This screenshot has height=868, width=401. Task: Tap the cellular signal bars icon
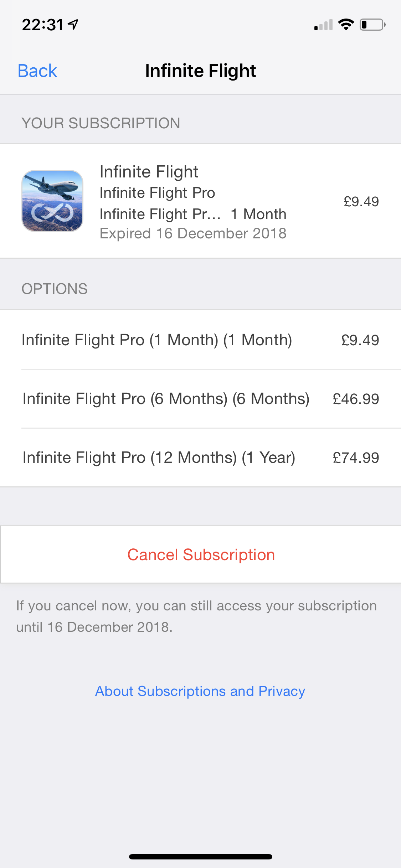coord(323,25)
